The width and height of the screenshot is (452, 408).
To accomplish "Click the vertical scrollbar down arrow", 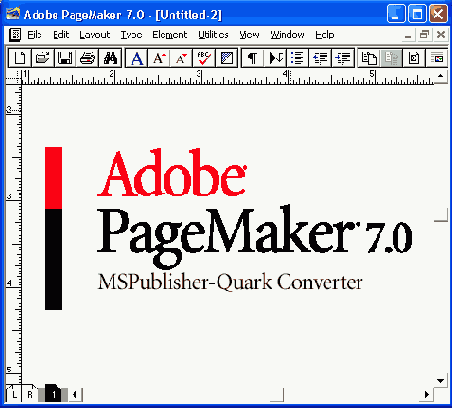I will [x=440, y=381].
